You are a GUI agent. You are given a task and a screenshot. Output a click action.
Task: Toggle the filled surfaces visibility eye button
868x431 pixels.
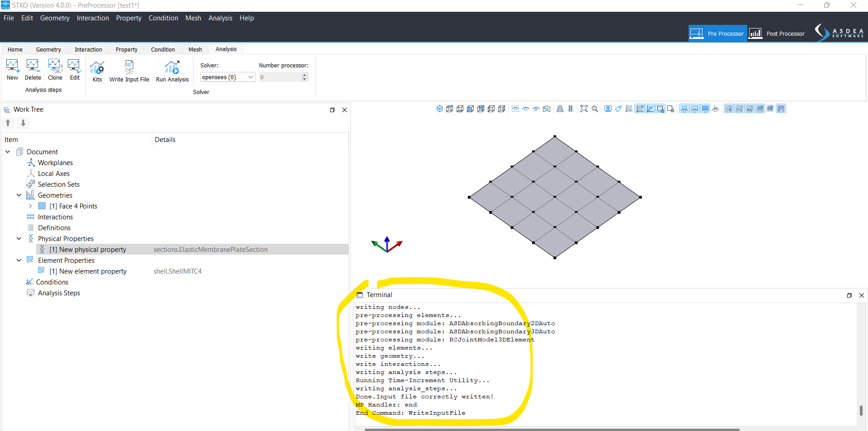[x=705, y=109]
